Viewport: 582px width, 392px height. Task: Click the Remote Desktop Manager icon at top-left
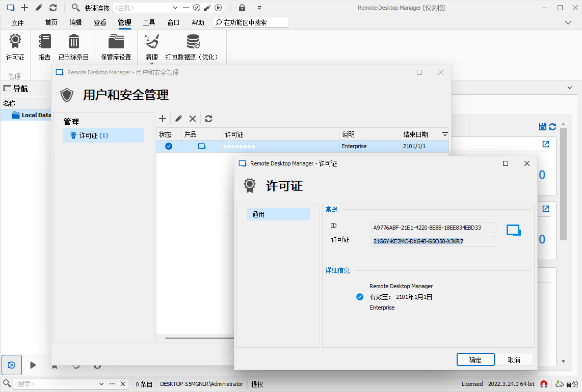click(x=10, y=8)
